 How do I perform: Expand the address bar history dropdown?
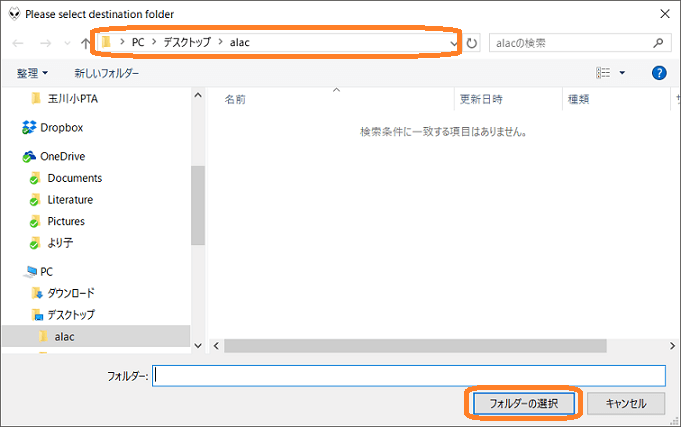(x=453, y=43)
